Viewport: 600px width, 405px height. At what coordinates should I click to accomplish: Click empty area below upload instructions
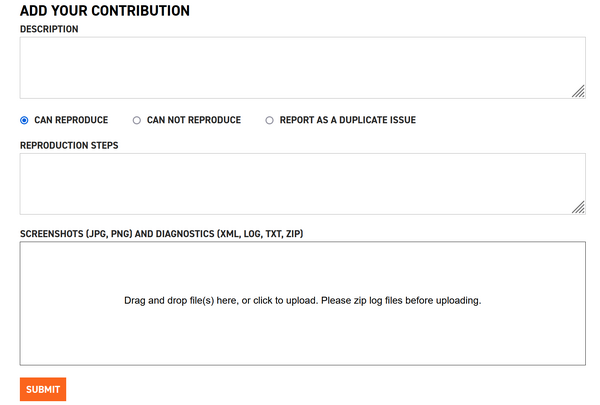pos(303,335)
